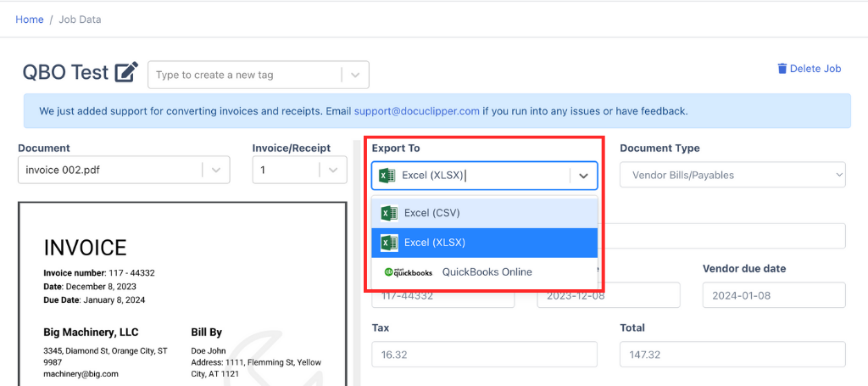Click the 'Invoice number: 117 - 44332' preview line
This screenshot has width=868, height=386.
click(99, 273)
